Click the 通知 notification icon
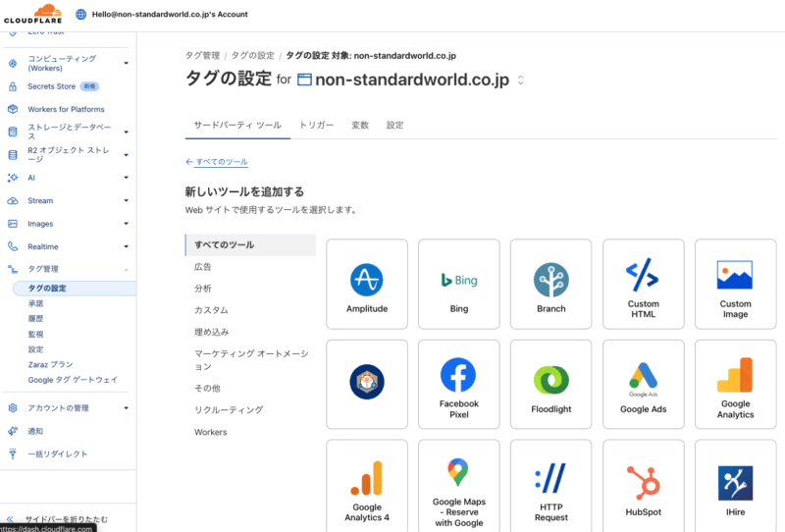Image resolution: width=785 pixels, height=532 pixels. tap(13, 431)
